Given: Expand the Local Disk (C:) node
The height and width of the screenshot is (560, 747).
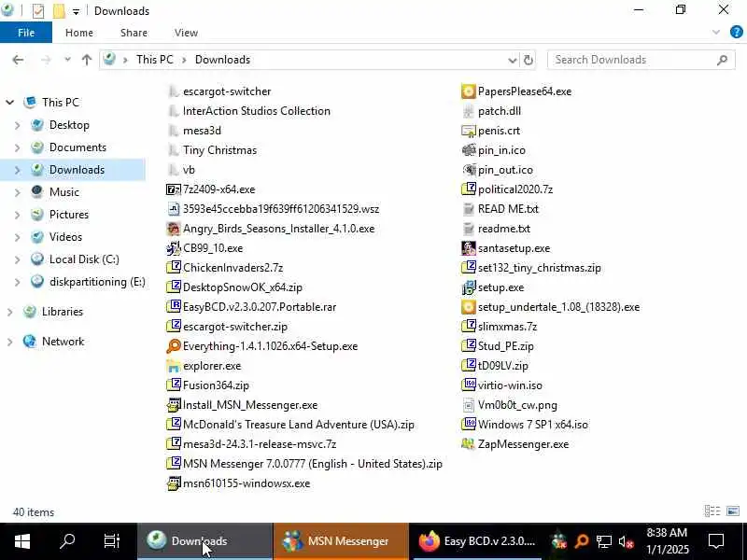Looking at the screenshot, I should click(17, 259).
